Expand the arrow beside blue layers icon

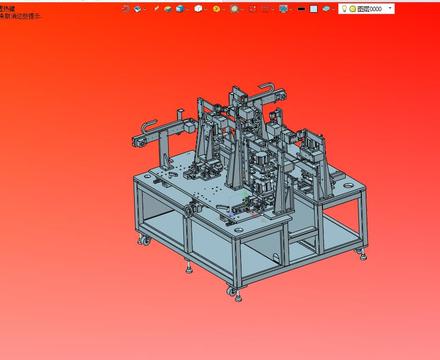(144, 9)
